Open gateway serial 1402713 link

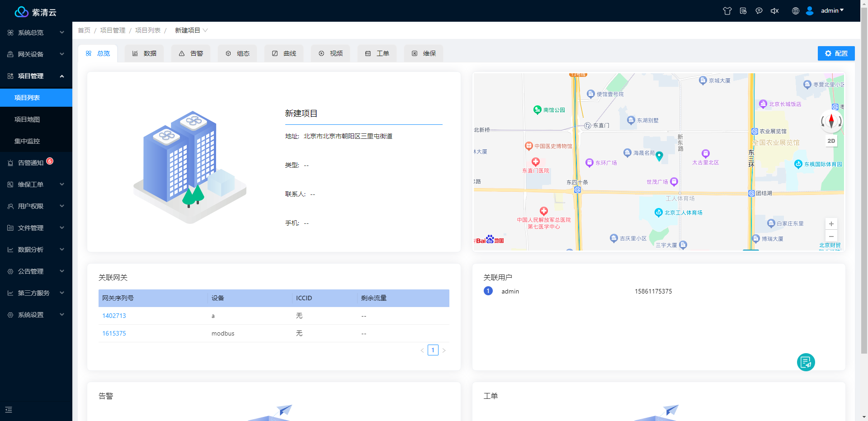pos(114,316)
